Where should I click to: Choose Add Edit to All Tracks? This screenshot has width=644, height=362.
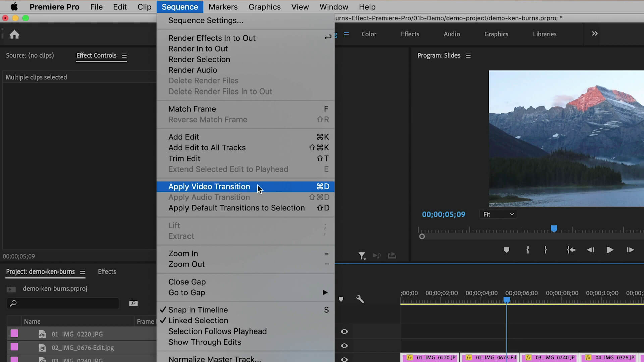coord(246,148)
